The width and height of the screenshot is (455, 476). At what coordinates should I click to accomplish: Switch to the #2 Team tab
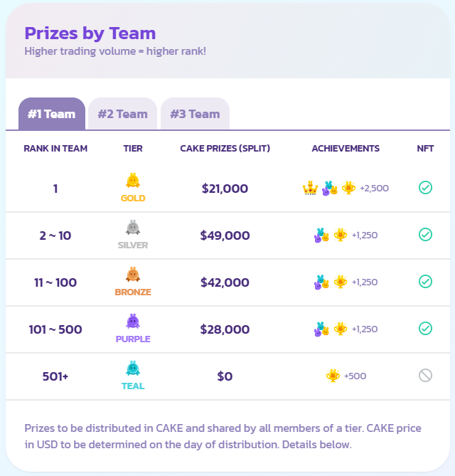(122, 114)
